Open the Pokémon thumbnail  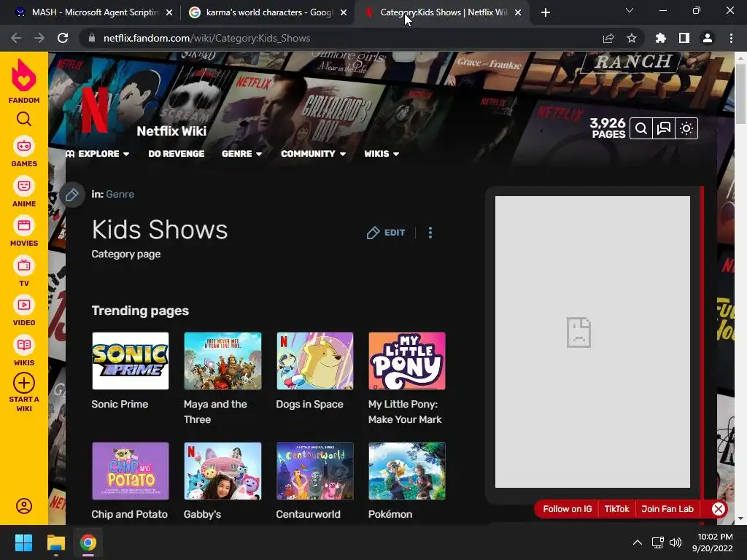coord(407,471)
